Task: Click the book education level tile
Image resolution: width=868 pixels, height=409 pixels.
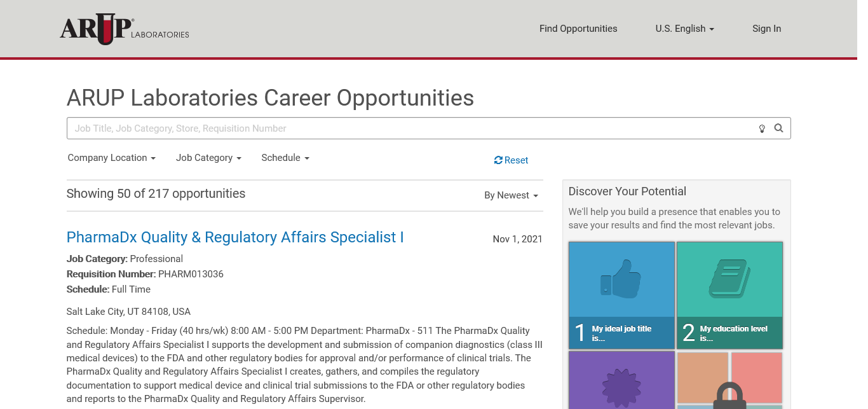Action: click(x=729, y=295)
